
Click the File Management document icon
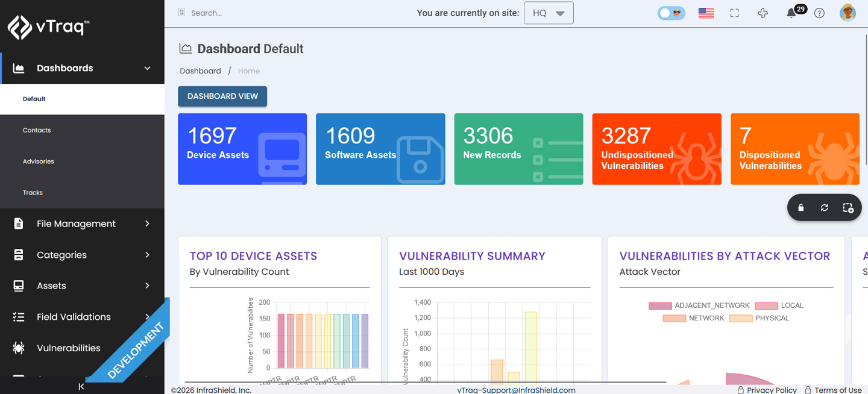coord(19,224)
